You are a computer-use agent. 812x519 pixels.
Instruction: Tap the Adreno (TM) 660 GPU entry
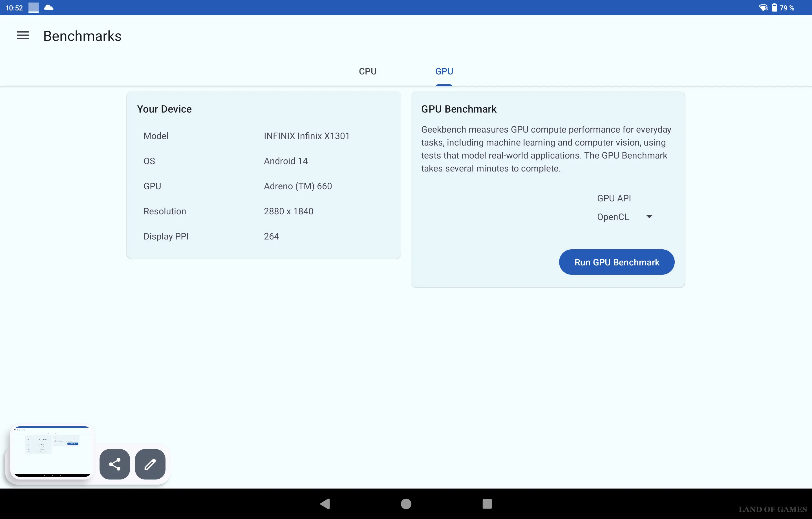pyautogui.click(x=297, y=186)
